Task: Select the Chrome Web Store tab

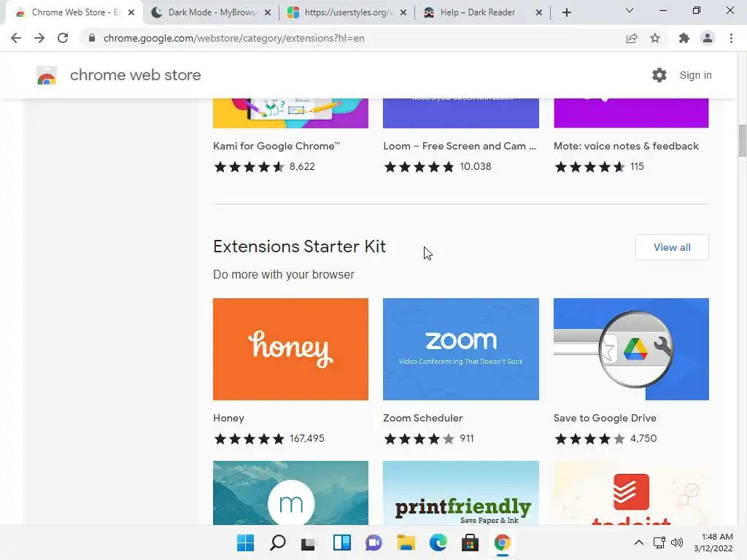Action: click(x=74, y=13)
